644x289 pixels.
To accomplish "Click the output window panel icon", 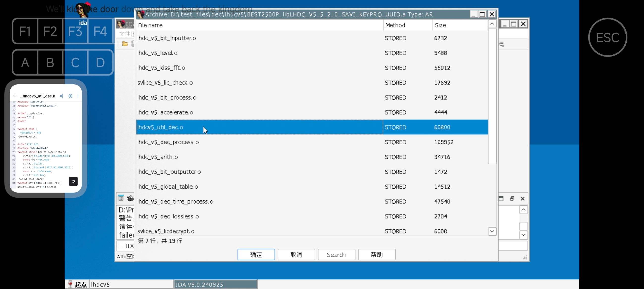I will (121, 198).
